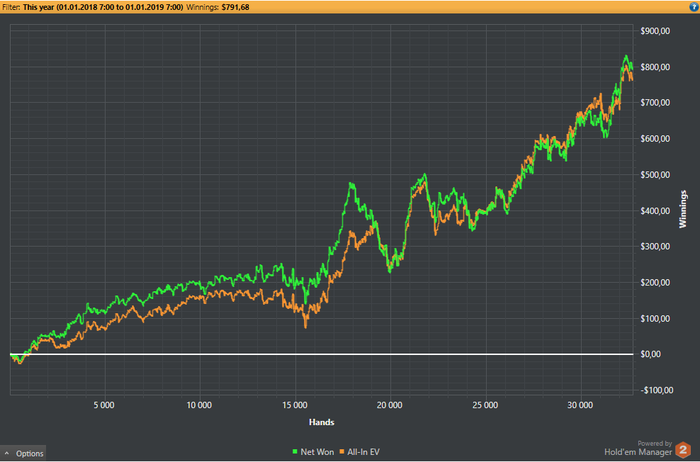Click the $200,00 axis label
This screenshot has width=700, height=462.
[655, 283]
